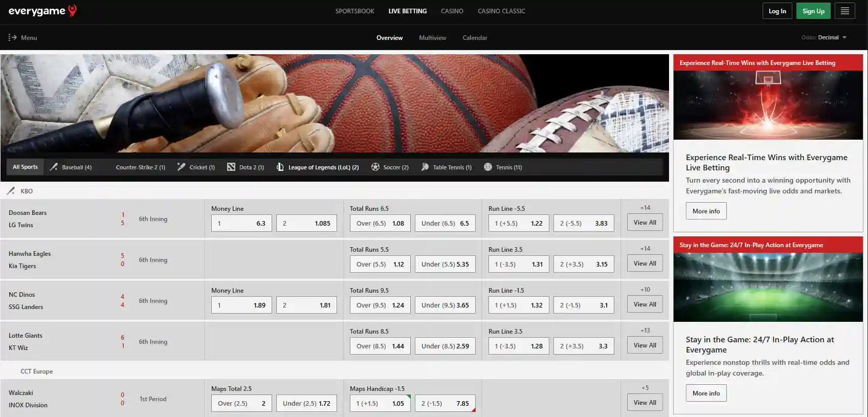
Task: Click the CCT Europe league heading
Action: click(x=36, y=371)
